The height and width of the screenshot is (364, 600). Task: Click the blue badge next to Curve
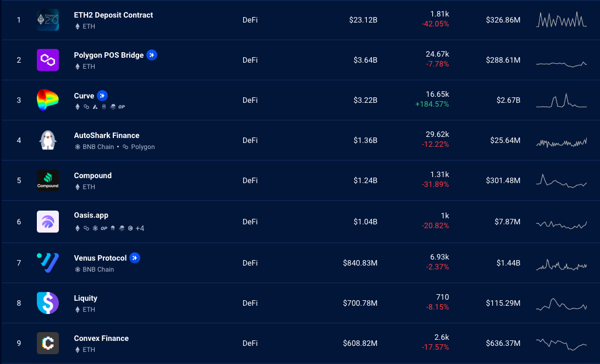[x=102, y=96]
